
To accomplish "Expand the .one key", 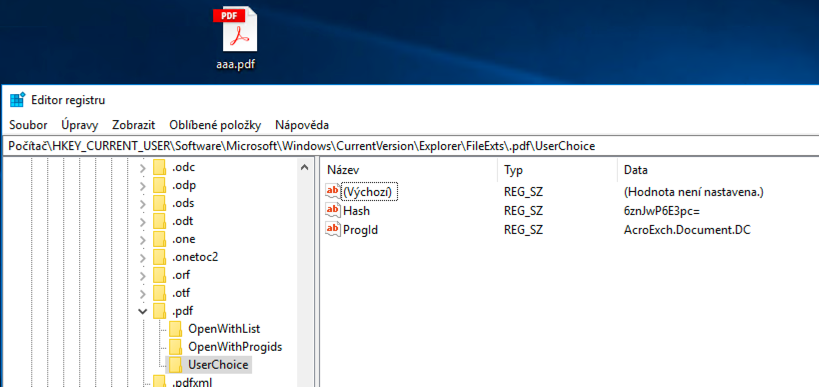I will tap(143, 240).
